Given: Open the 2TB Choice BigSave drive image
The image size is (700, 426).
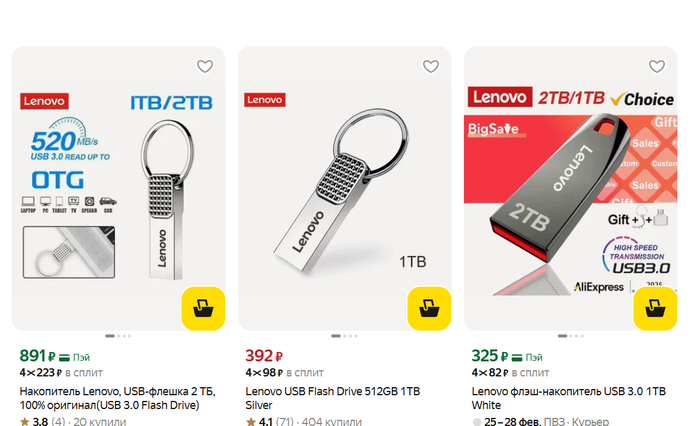Looking at the screenshot, I should pos(571,188).
